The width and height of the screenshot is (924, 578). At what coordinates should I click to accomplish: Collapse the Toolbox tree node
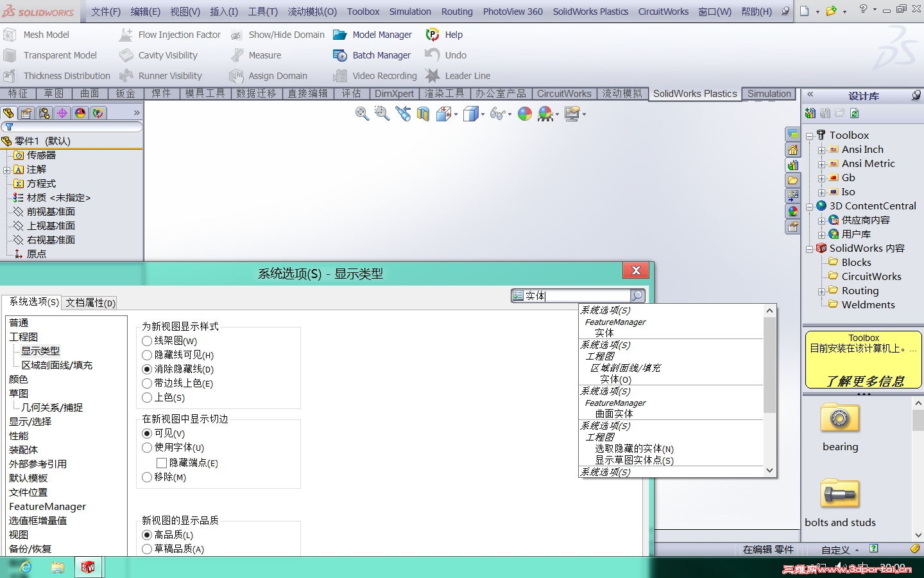[810, 136]
